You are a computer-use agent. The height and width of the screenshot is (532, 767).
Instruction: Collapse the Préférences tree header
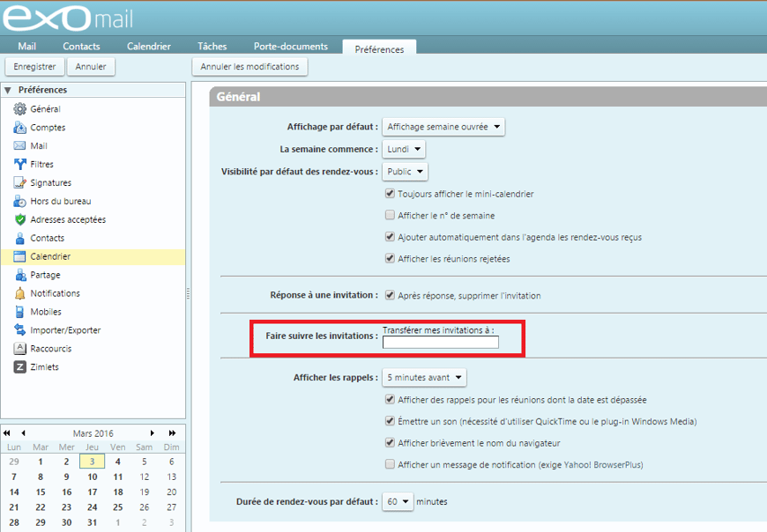point(8,90)
